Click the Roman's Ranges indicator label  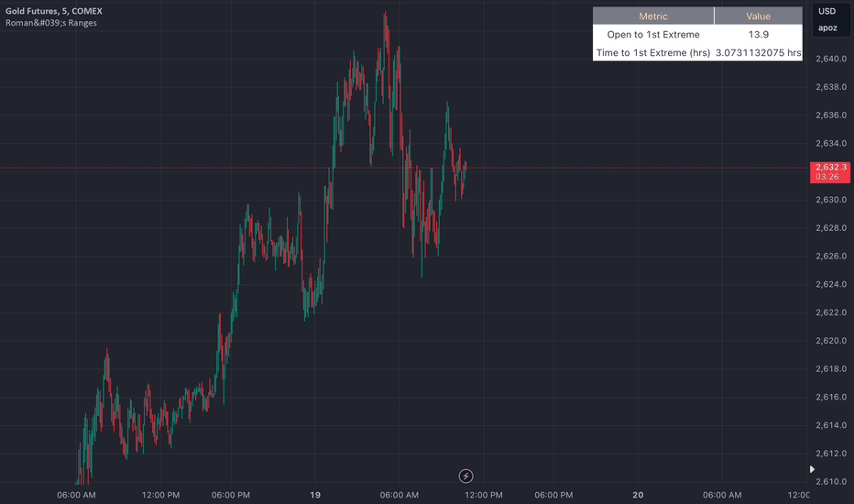(x=51, y=23)
